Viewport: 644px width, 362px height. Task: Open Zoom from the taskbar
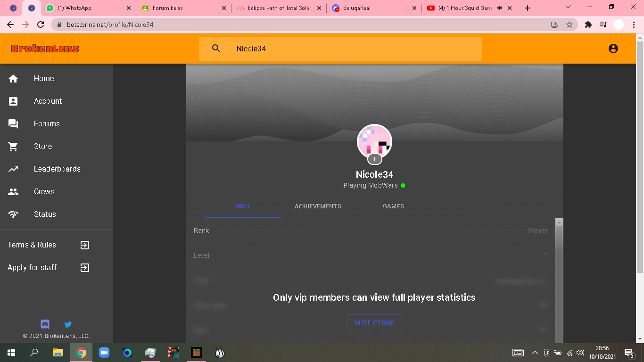pyautogui.click(x=104, y=353)
